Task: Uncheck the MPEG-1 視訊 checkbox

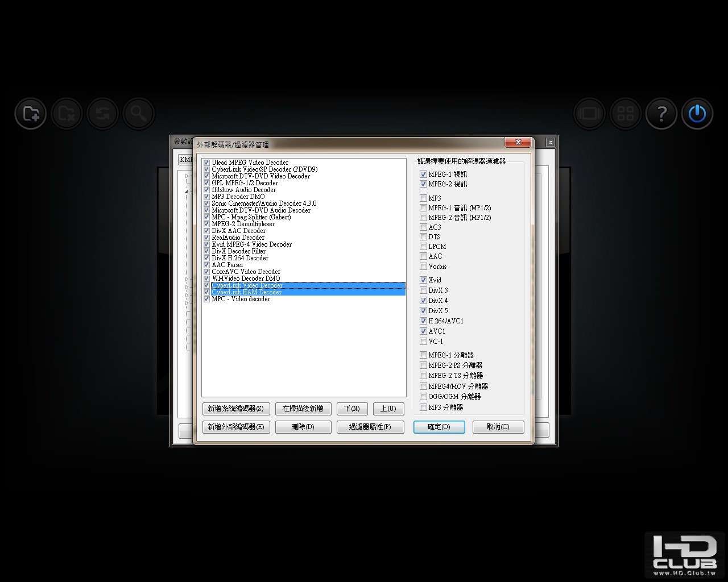Action: [x=423, y=174]
